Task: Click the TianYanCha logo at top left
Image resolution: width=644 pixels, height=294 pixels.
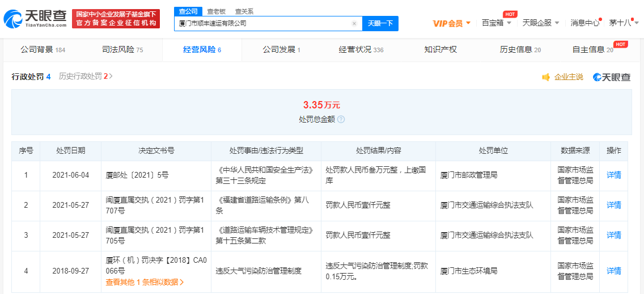Action: pyautogui.click(x=35, y=19)
